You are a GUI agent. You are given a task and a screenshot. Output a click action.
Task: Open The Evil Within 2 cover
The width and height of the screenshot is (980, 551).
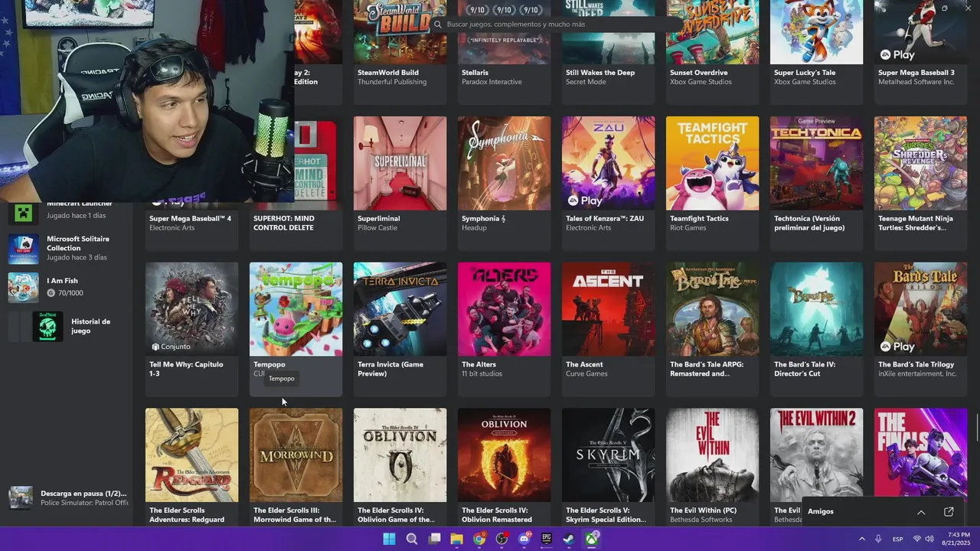pos(816,455)
